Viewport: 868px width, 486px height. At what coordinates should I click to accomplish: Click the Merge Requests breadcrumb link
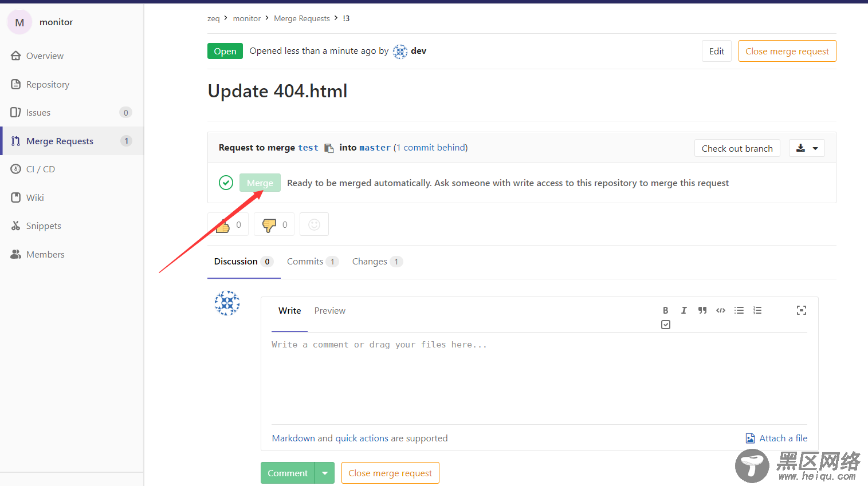coord(302,18)
